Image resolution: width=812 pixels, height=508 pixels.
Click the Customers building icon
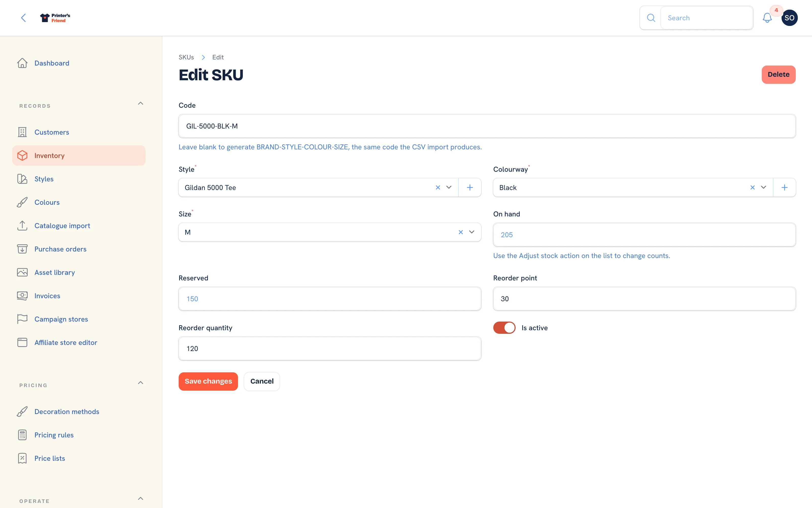tap(22, 132)
